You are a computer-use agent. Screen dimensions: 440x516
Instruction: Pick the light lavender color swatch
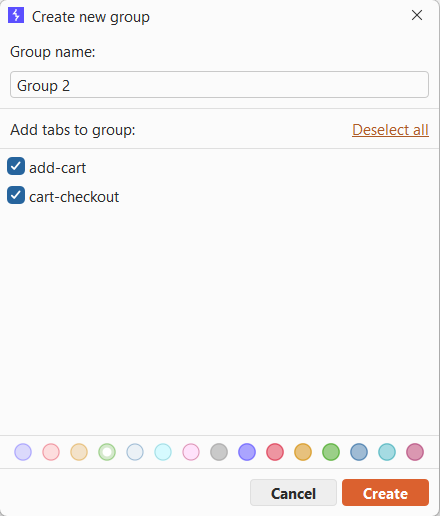pos(23,452)
